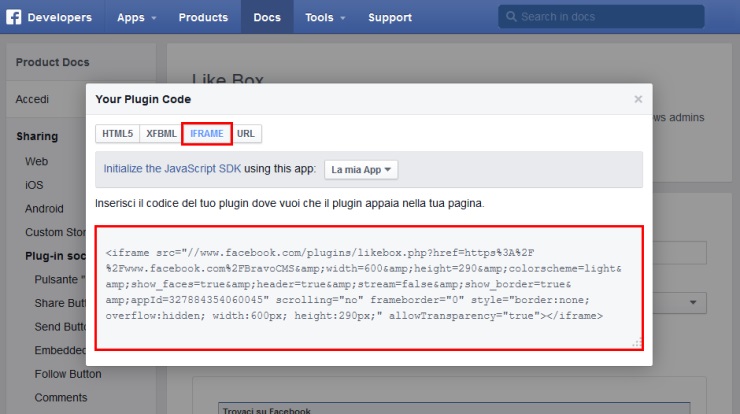Open the Products menu item
The image size is (740, 414).
[203, 17]
